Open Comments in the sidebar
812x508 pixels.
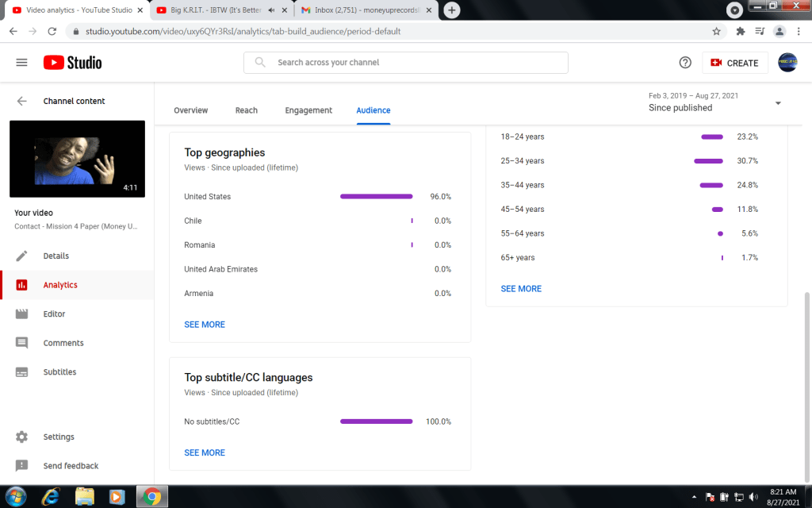[x=63, y=343]
